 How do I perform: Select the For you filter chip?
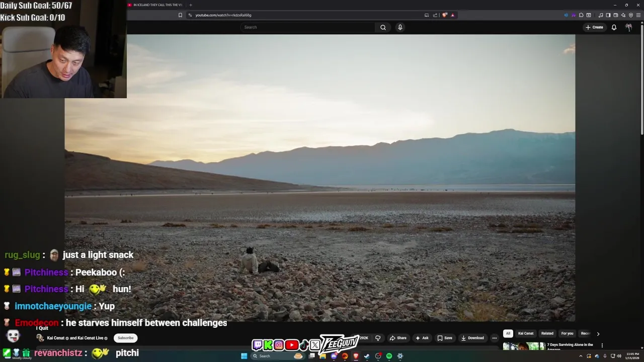point(567,333)
